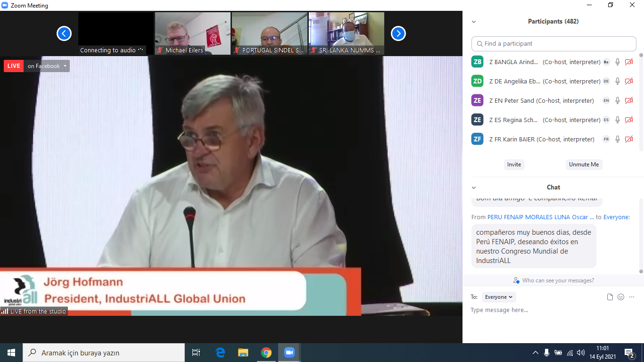Open the LIVE on Facebook dropdown

pos(46,66)
